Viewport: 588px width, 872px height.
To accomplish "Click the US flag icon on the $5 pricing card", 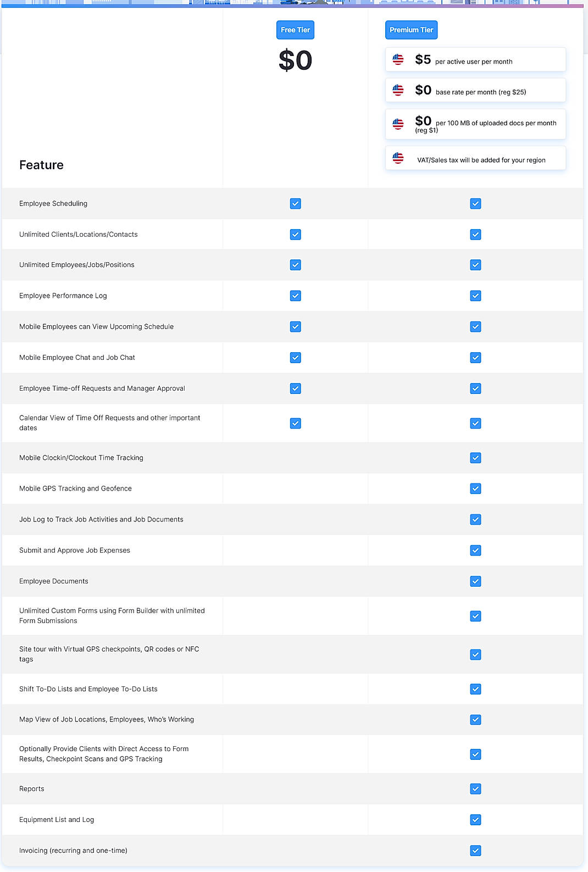I will (x=398, y=58).
